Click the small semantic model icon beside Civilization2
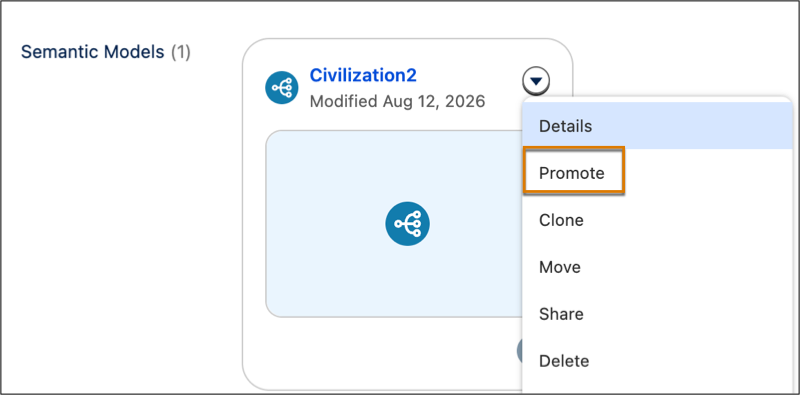 [282, 88]
